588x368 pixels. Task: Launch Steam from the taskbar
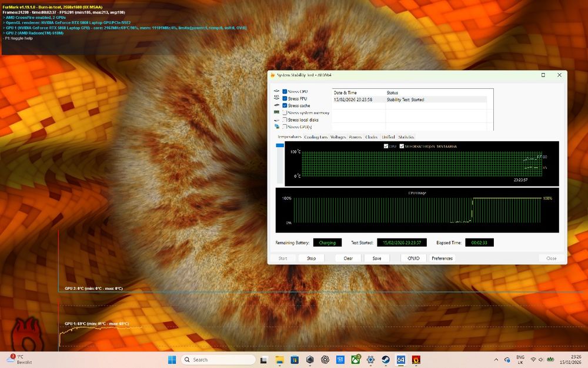pyautogui.click(x=386, y=359)
